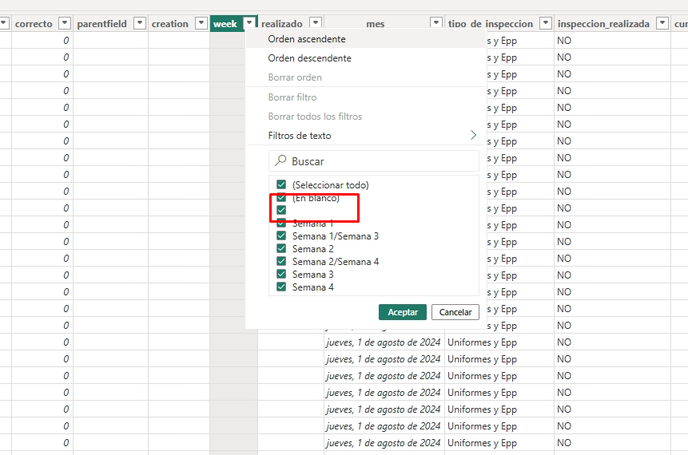Viewport: 688px width, 455px height.
Task: Expand the parentfield column filter arrow
Action: tap(139, 23)
